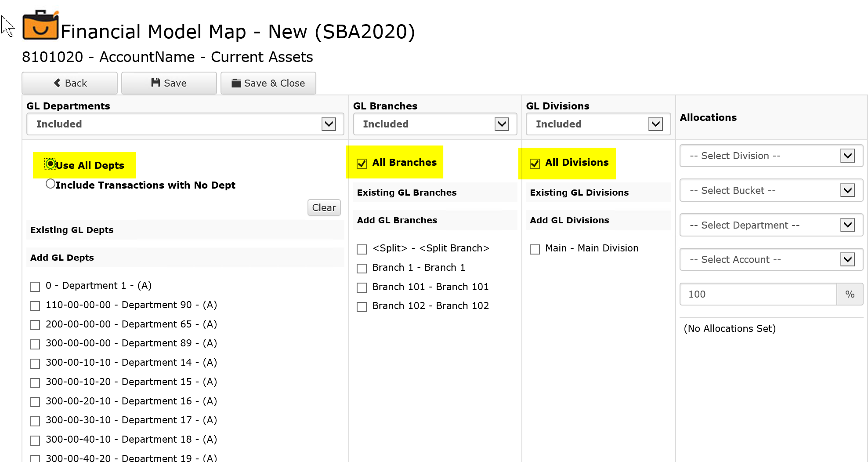The width and height of the screenshot is (868, 462).
Task: Check the Main Division checkbox
Action: [x=535, y=249]
